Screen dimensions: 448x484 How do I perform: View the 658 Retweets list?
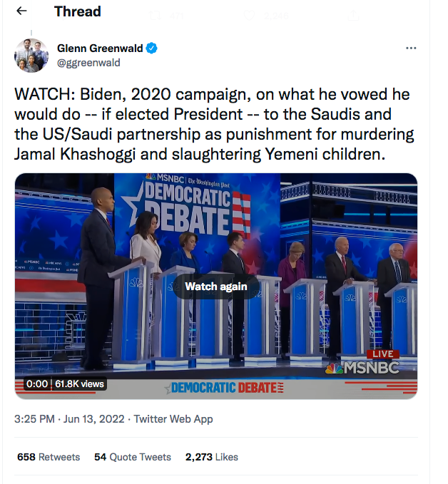pos(49,457)
